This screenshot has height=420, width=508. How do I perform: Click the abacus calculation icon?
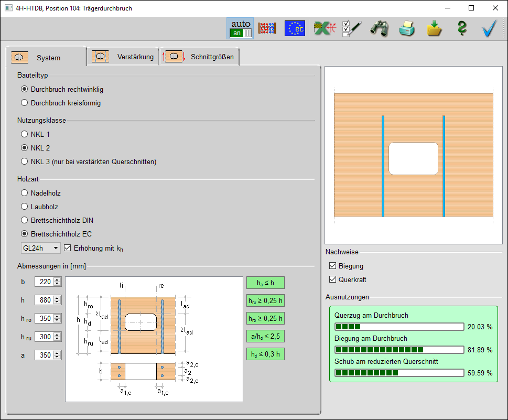pyautogui.click(x=267, y=28)
